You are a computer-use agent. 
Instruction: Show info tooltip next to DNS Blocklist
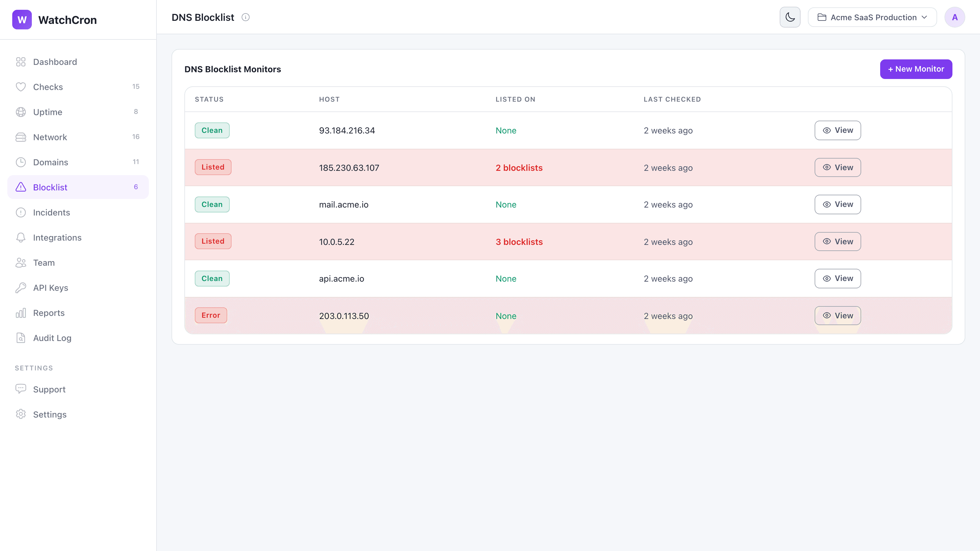[246, 17]
